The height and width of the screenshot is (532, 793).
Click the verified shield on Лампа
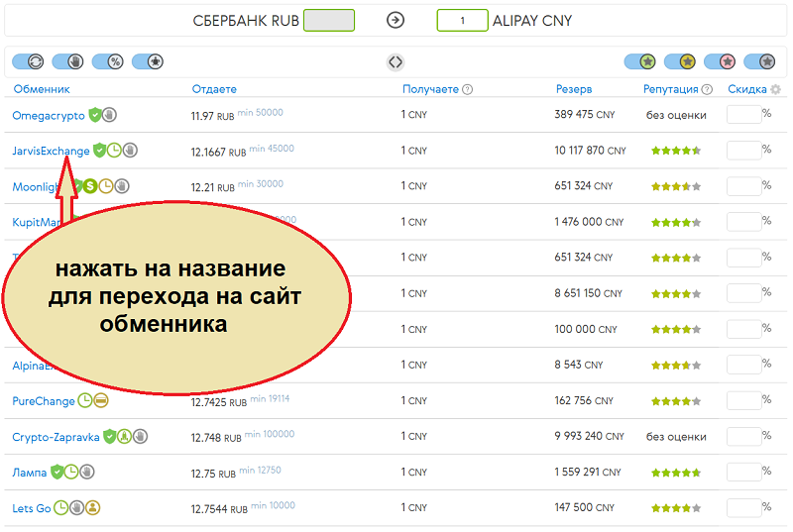[x=57, y=473]
